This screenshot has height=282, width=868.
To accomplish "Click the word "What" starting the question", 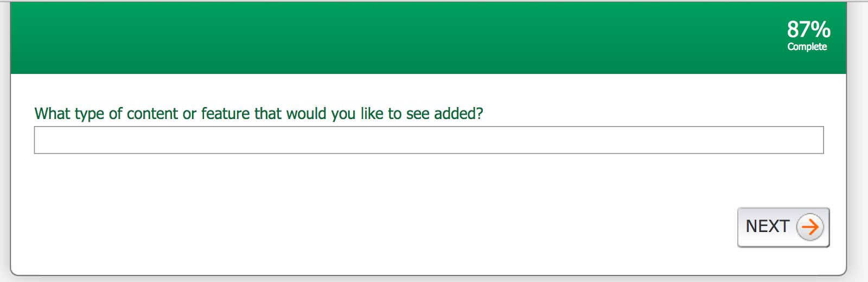I will click(x=53, y=114).
